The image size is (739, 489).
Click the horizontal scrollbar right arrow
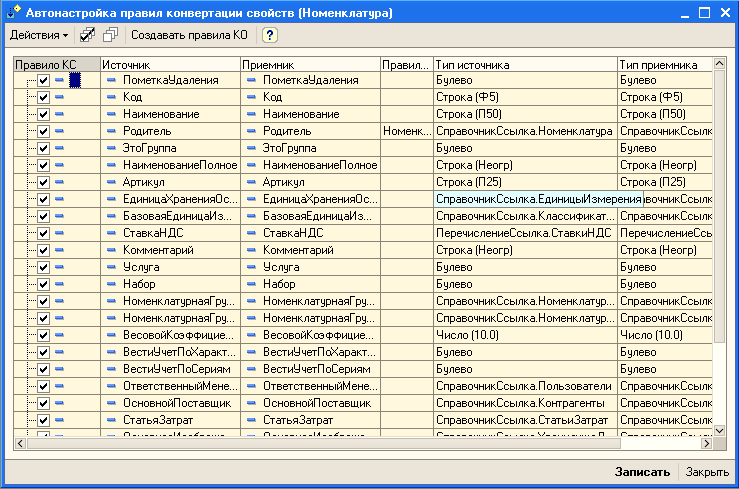click(706, 443)
